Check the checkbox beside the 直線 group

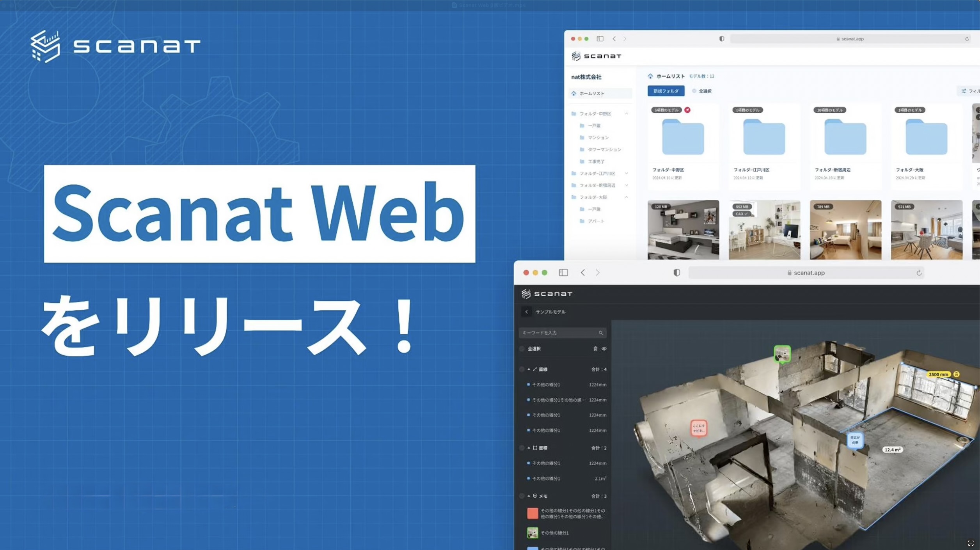pyautogui.click(x=522, y=369)
